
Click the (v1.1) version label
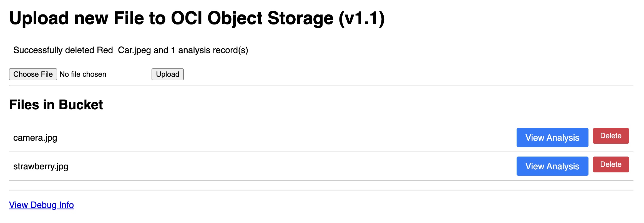(361, 18)
